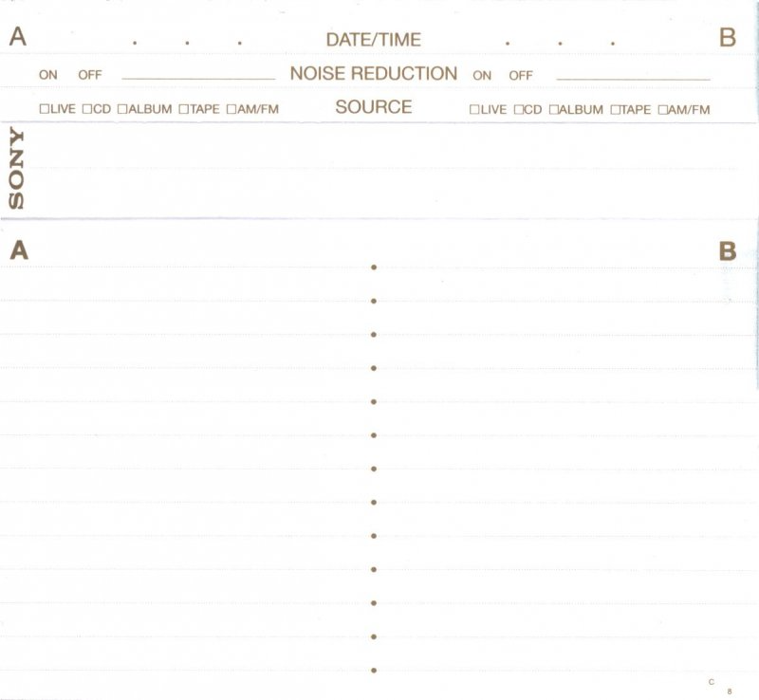
Task: Check the side A LIVE source box
Action: point(44,109)
